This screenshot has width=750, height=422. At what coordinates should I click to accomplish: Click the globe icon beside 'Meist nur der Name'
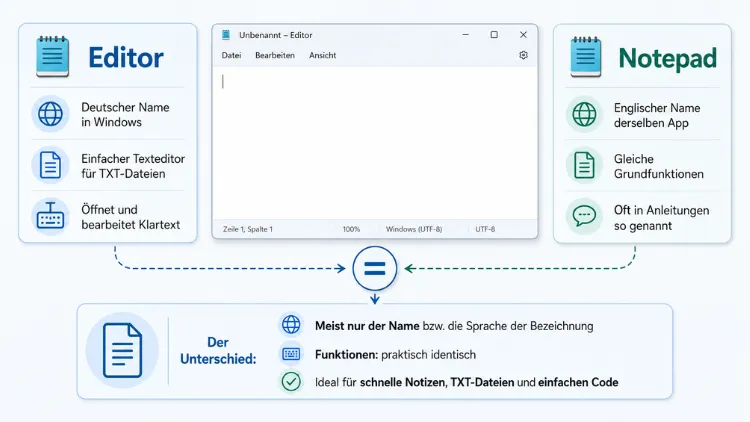pyautogui.click(x=291, y=324)
